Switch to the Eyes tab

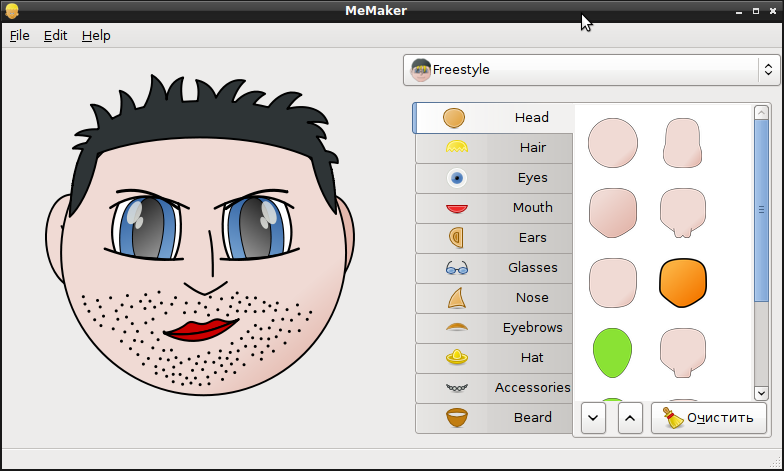coord(494,178)
